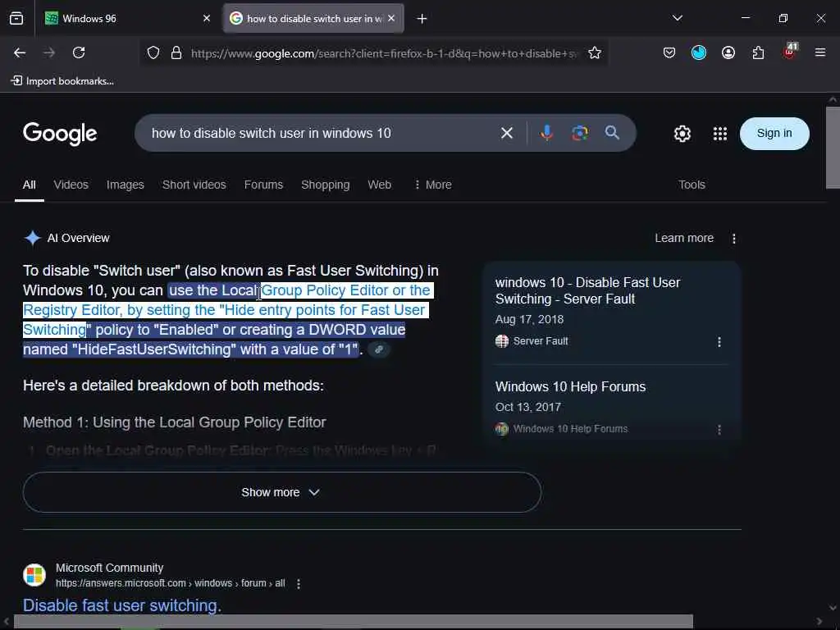This screenshot has width=840, height=630.
Task: Close the Windows 96 tab
Action: click(x=207, y=18)
